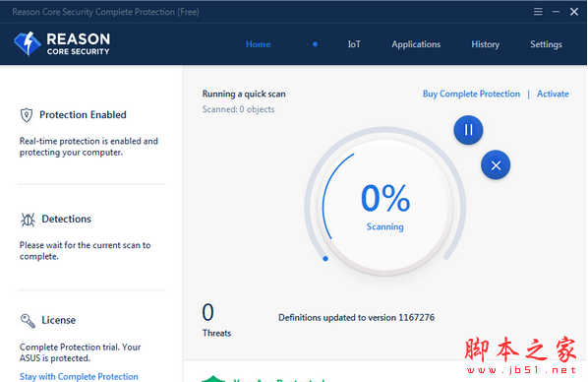Image resolution: width=588 pixels, height=382 pixels.
Task: Click the Detections bug icon
Action: coord(28,220)
